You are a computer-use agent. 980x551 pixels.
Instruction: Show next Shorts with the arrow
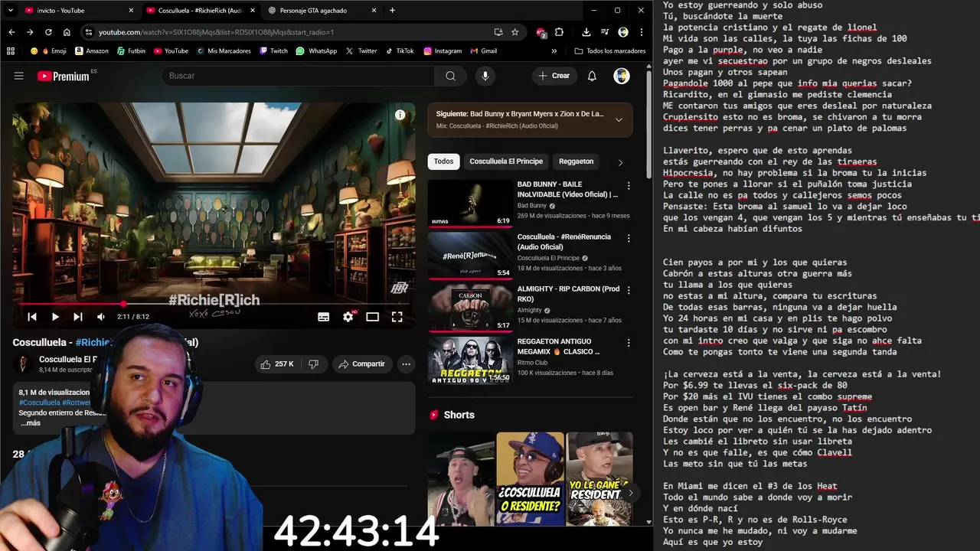pyautogui.click(x=629, y=493)
